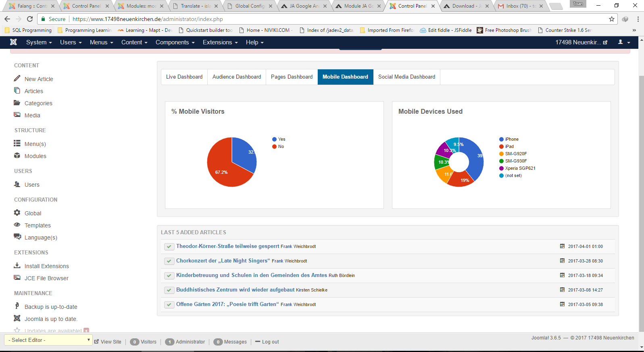Open the SQL Programming bookmark
644x352 pixels.
[x=28, y=30]
